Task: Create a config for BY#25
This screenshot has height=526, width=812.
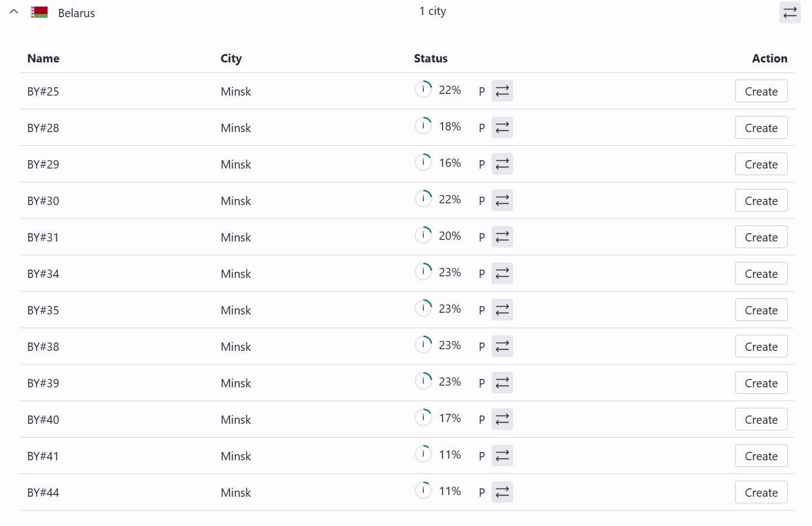Action: [761, 91]
